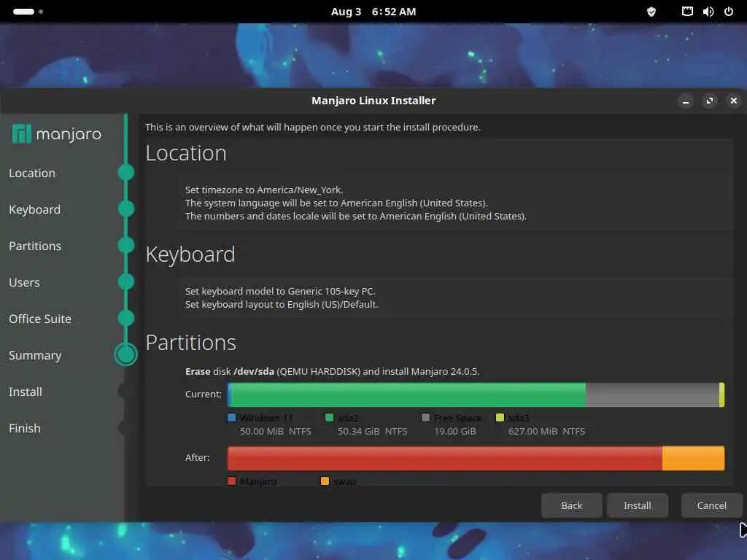Viewport: 747px width, 560px height.
Task: Open the volume speaker tray icon
Action: click(x=708, y=12)
